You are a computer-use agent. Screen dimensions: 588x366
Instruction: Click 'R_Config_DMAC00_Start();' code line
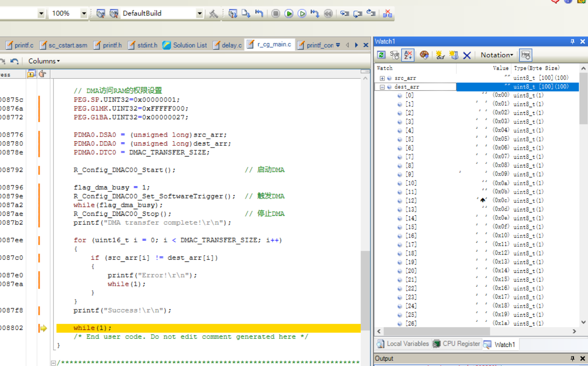(124, 170)
